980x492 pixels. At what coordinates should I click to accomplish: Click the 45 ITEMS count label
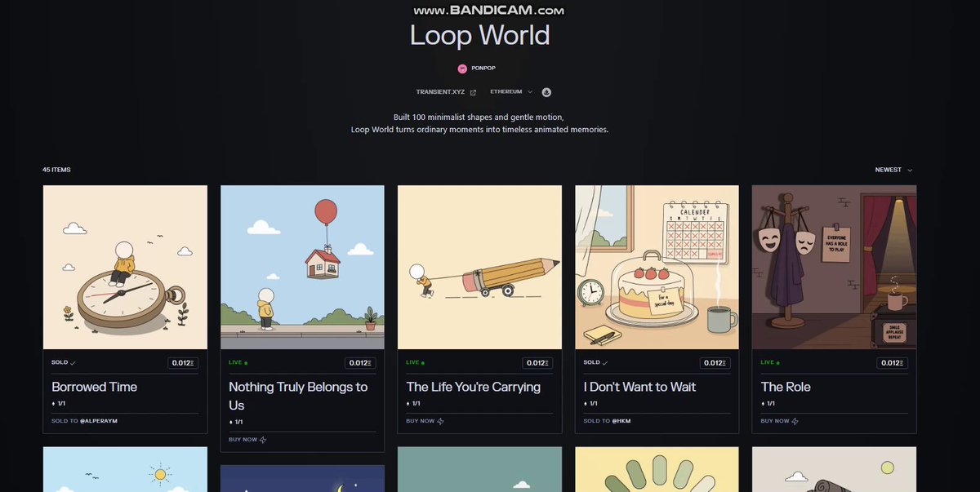coord(56,170)
